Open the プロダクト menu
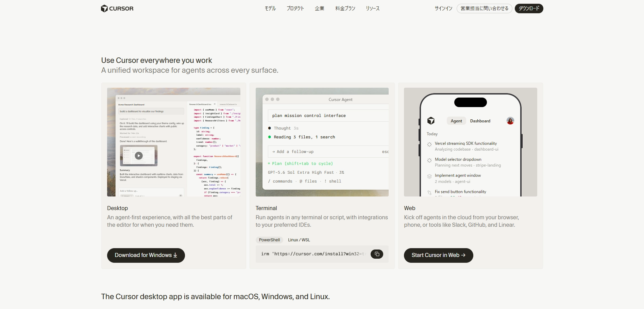 coord(295,8)
